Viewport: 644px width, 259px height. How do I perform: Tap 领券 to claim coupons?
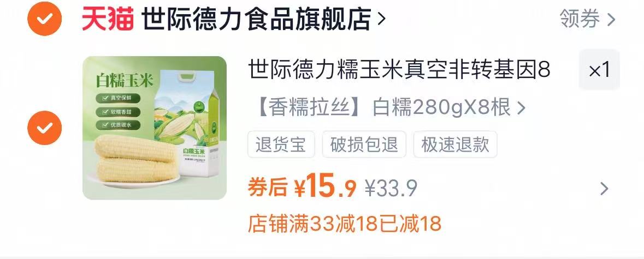(x=580, y=19)
